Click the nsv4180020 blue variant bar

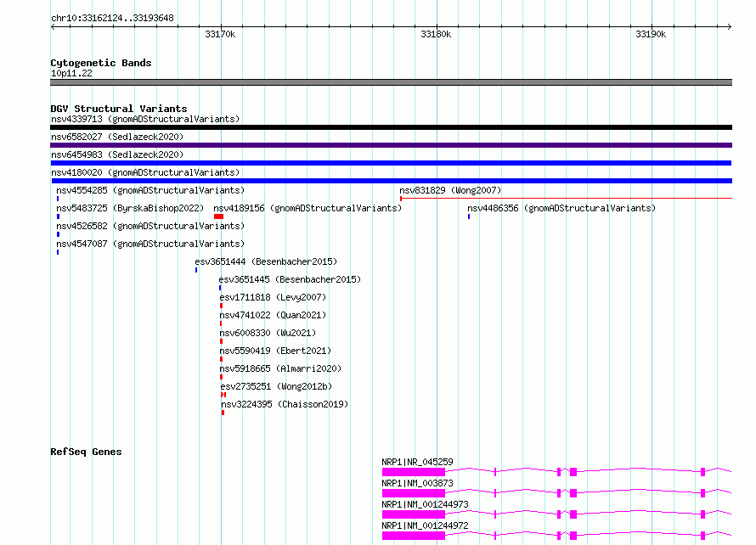(392, 181)
